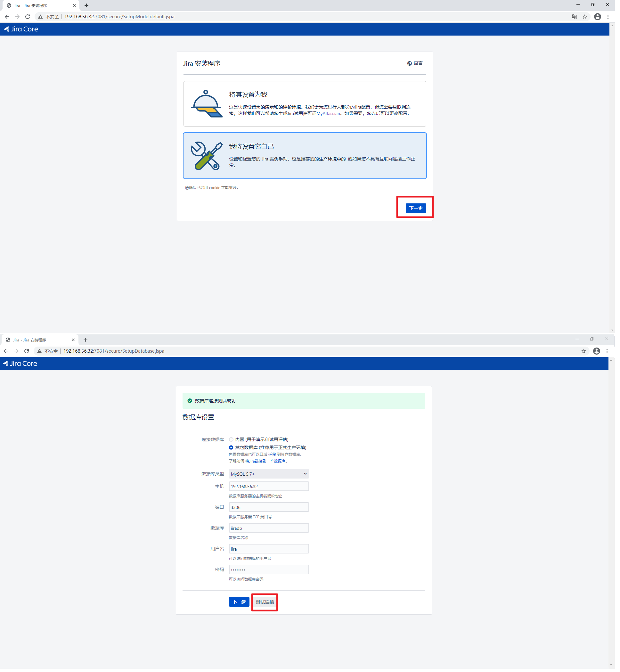Click port field containing 3306

click(x=271, y=511)
